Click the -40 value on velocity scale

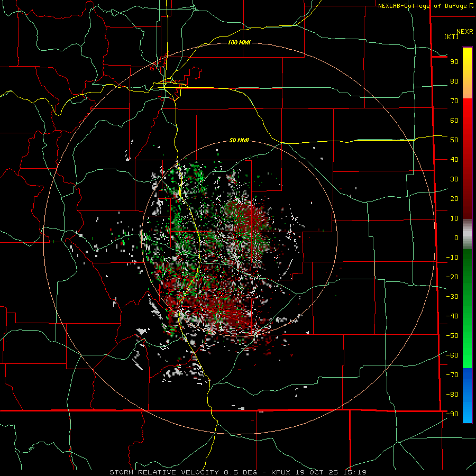[x=452, y=316]
